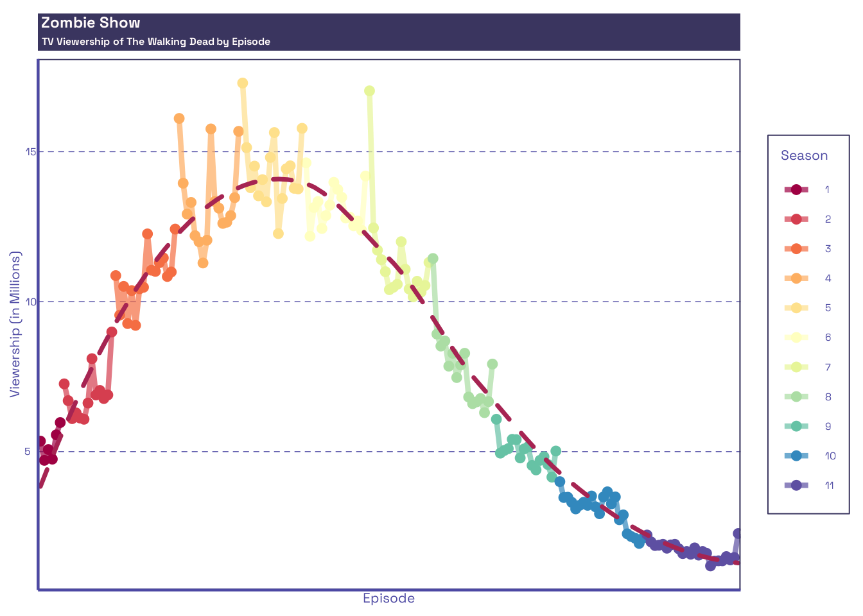Viewport: 863px width, 616px height.
Task: Click the Season 9 legend key
Action: pos(796,426)
